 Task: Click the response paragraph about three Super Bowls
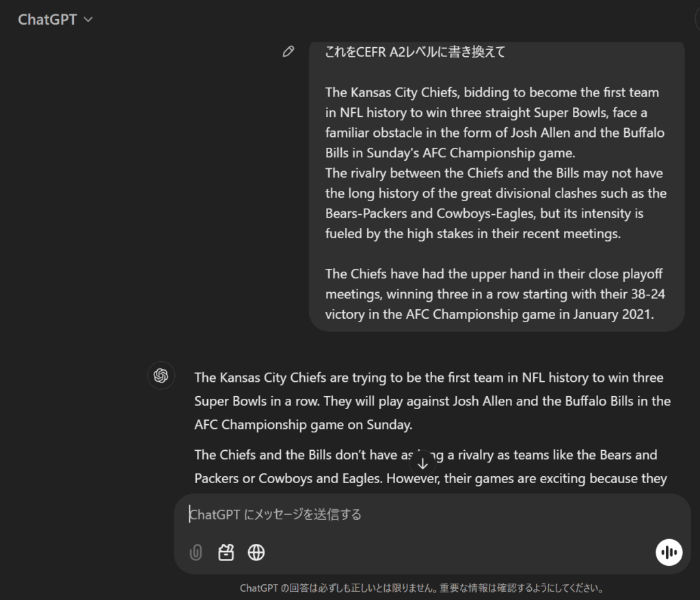pyautogui.click(x=432, y=401)
